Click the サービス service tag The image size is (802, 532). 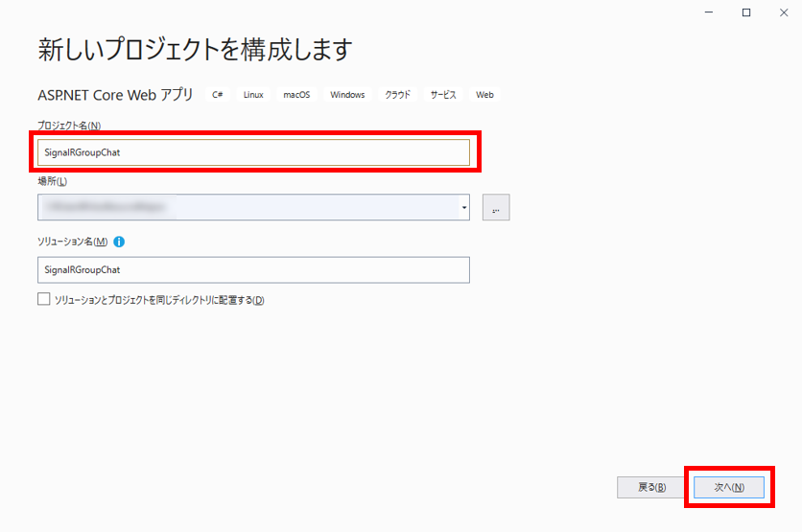coord(443,95)
